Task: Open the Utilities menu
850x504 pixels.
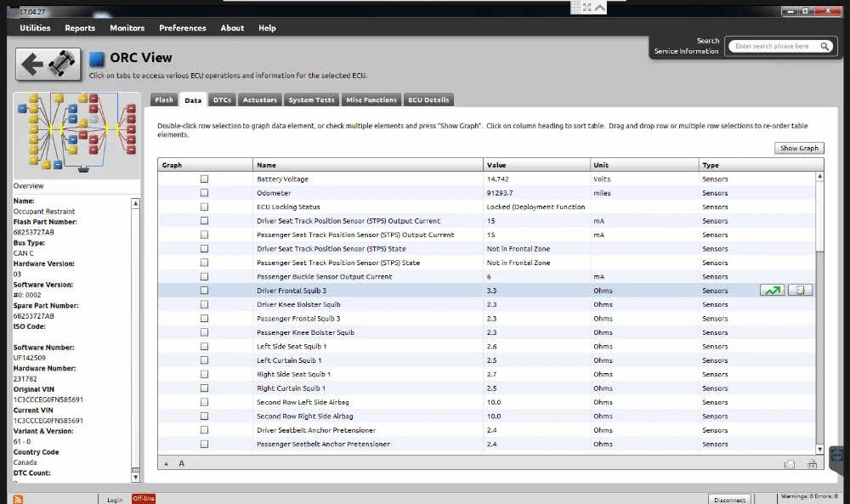Action: (x=35, y=28)
